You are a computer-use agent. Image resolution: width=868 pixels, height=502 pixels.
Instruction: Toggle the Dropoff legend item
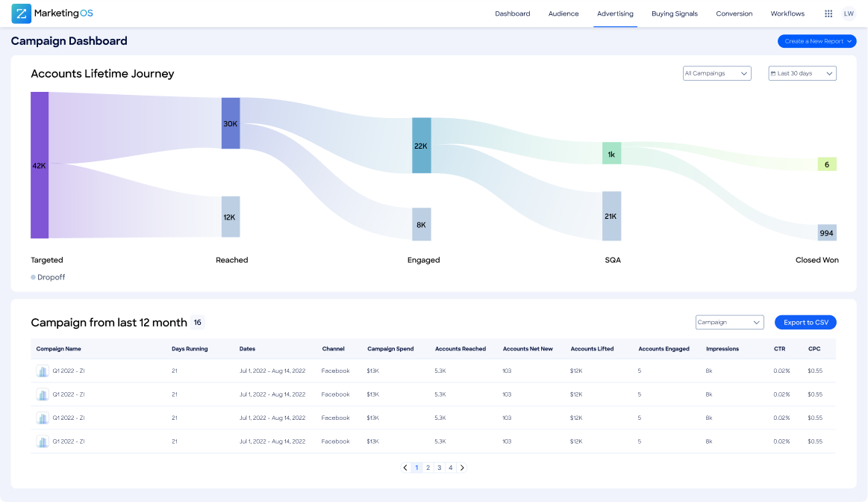click(x=49, y=277)
